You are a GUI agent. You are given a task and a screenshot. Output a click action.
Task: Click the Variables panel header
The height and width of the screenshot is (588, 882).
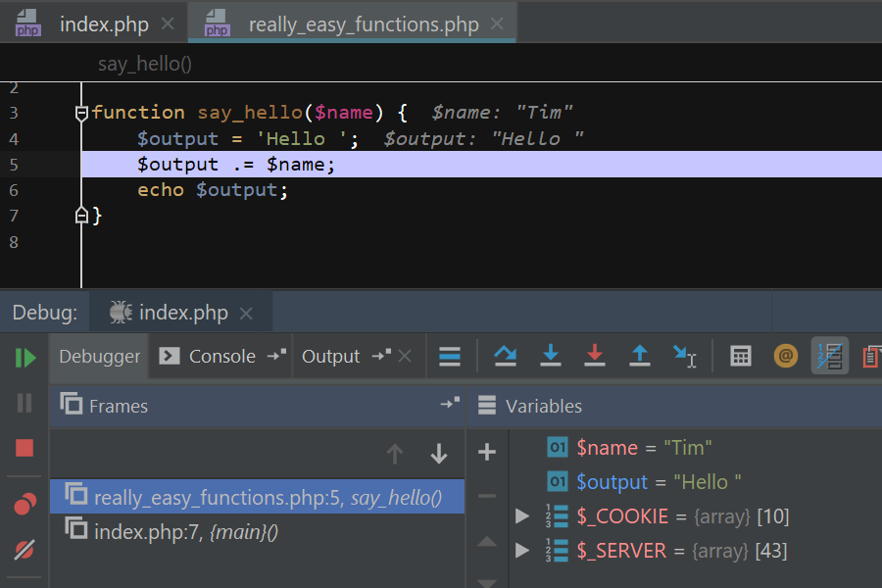pyautogui.click(x=674, y=406)
